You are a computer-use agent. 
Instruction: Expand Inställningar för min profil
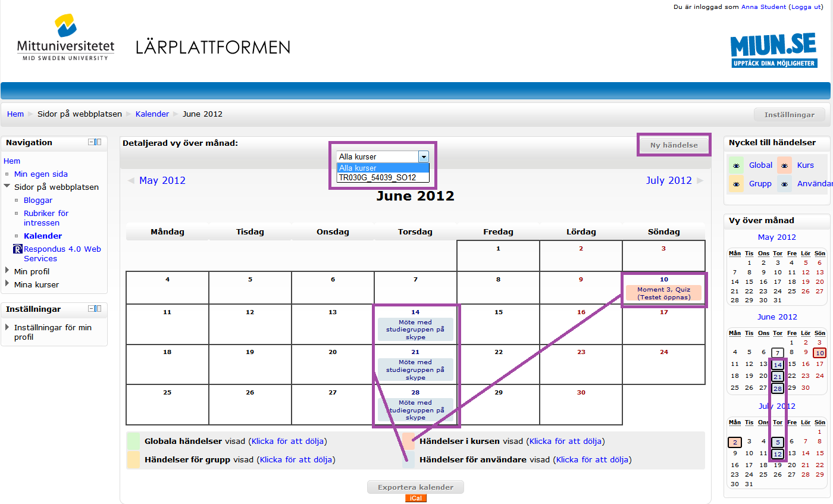tap(7, 327)
